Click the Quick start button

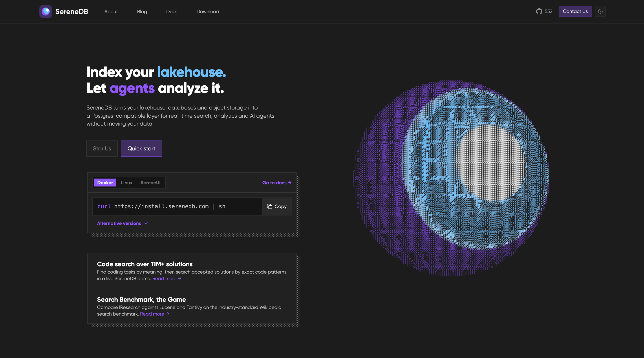tap(141, 148)
